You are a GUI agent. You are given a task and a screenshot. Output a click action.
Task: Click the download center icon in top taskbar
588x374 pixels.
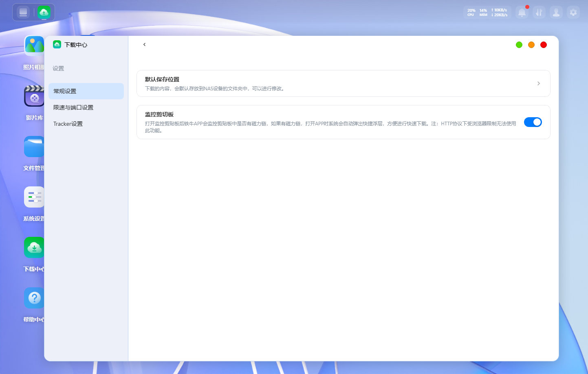(44, 12)
